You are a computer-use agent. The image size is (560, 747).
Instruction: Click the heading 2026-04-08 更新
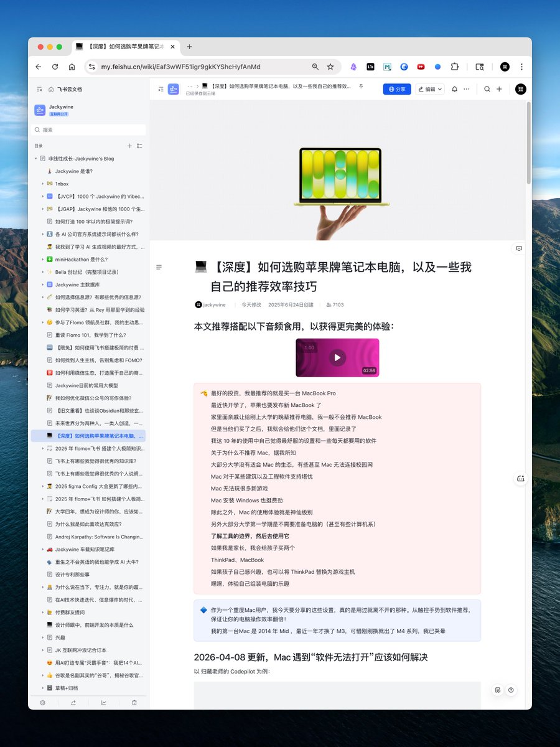pos(310,657)
